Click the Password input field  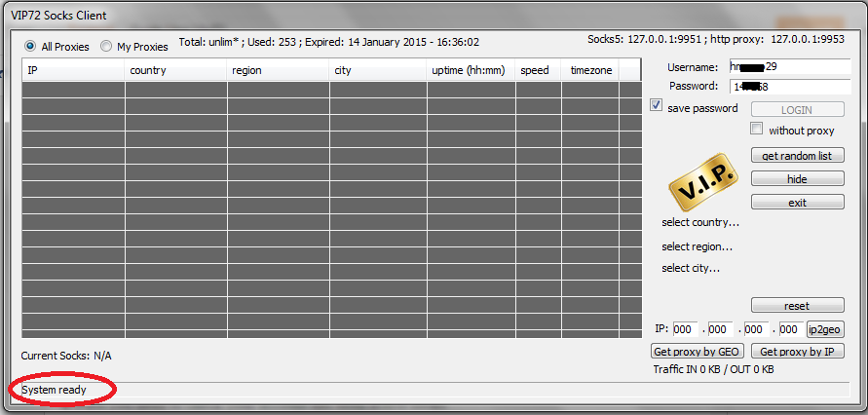[x=789, y=87]
